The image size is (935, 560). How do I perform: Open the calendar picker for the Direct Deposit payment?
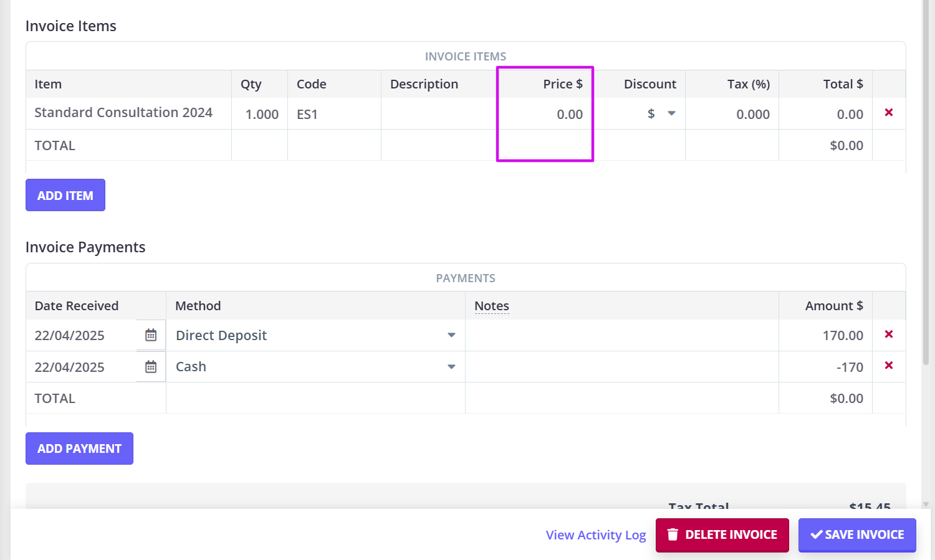pos(150,335)
